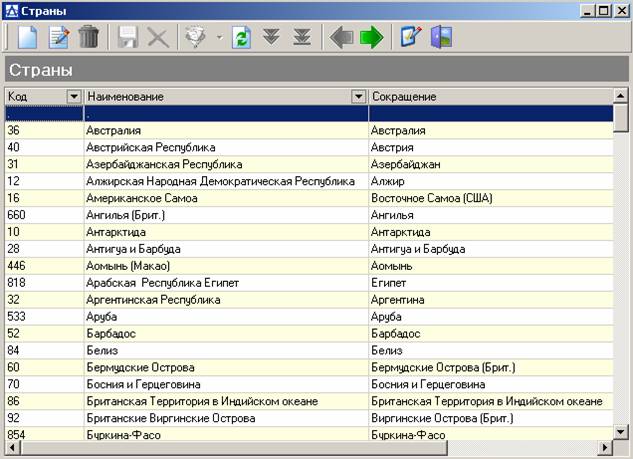Click the code cell 854

(44, 434)
